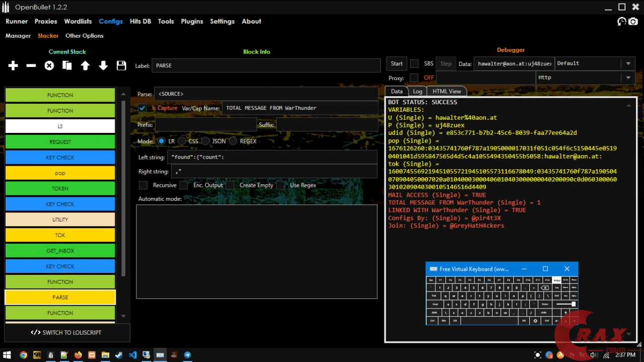This screenshot has height=362, width=644.
Task: Click the clone block copy icon
Action: coord(67,65)
